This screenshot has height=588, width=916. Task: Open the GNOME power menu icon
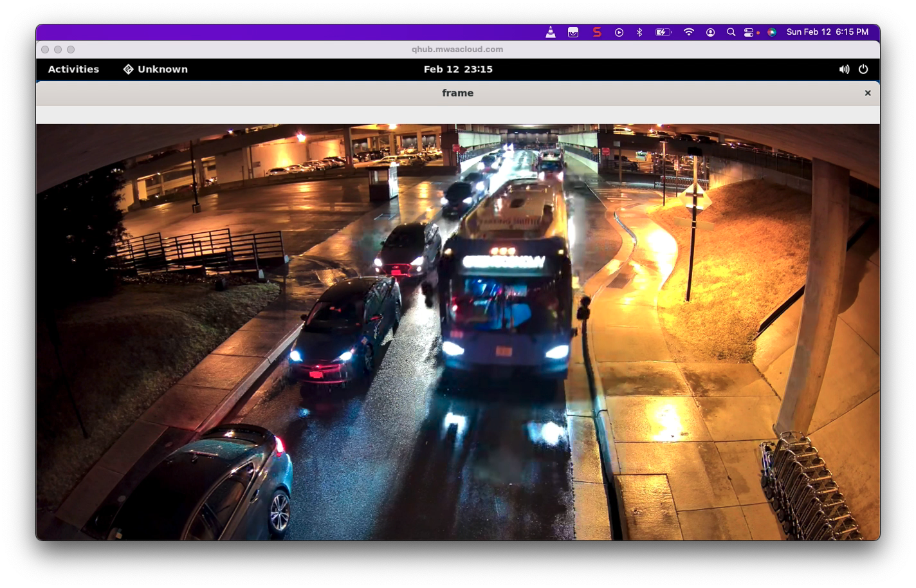[x=863, y=69]
